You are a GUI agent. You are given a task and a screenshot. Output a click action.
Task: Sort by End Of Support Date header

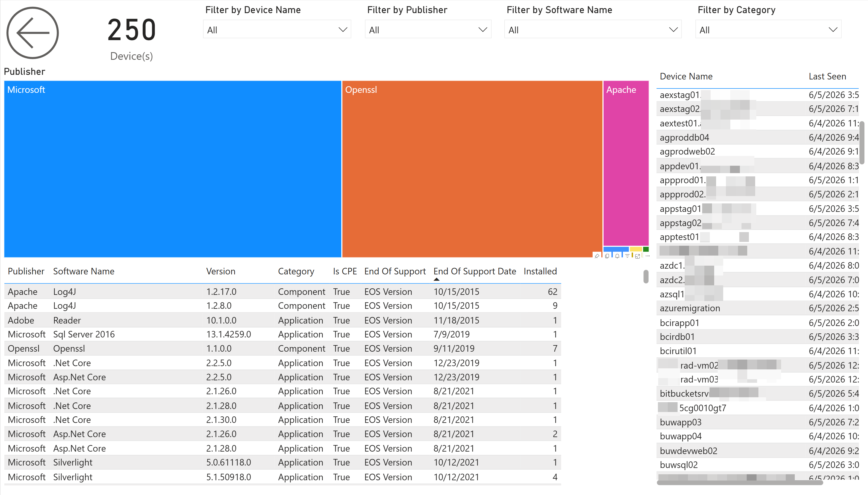[475, 271]
